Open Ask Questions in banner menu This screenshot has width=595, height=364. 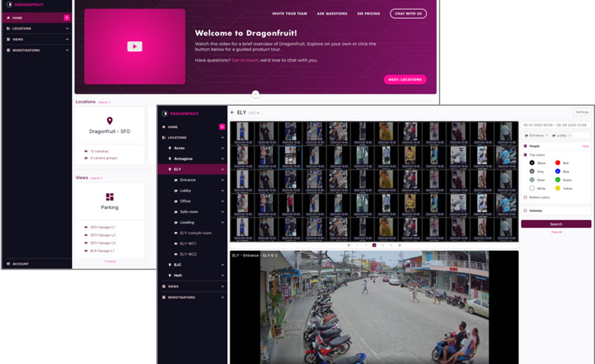332,14
